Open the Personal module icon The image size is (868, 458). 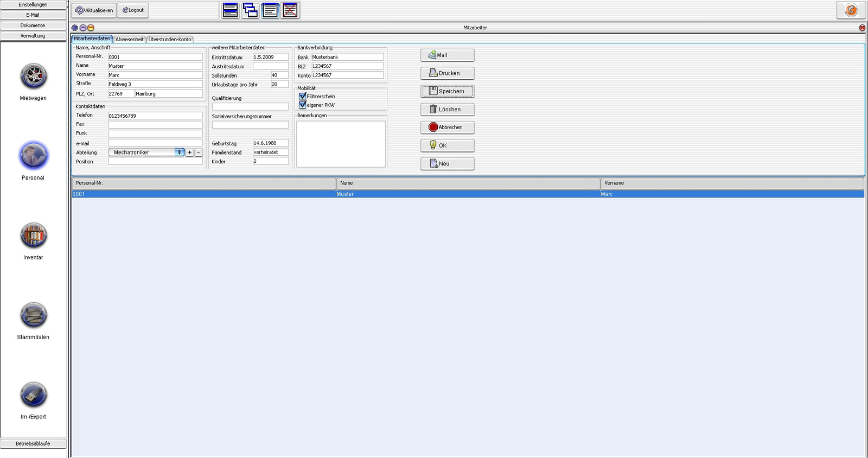tap(34, 156)
